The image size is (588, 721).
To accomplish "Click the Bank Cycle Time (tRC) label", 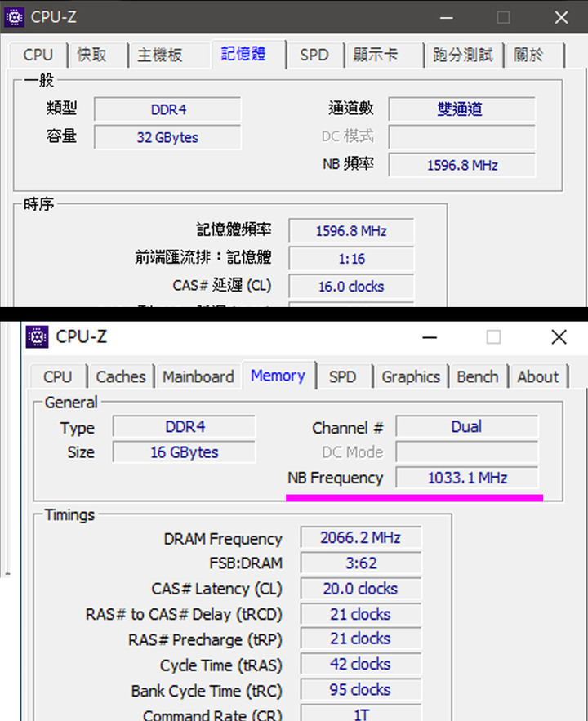I will tap(207, 691).
